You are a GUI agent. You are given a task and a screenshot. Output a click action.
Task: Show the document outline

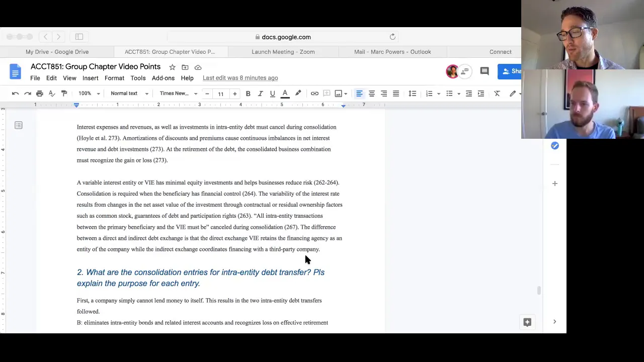point(19,125)
